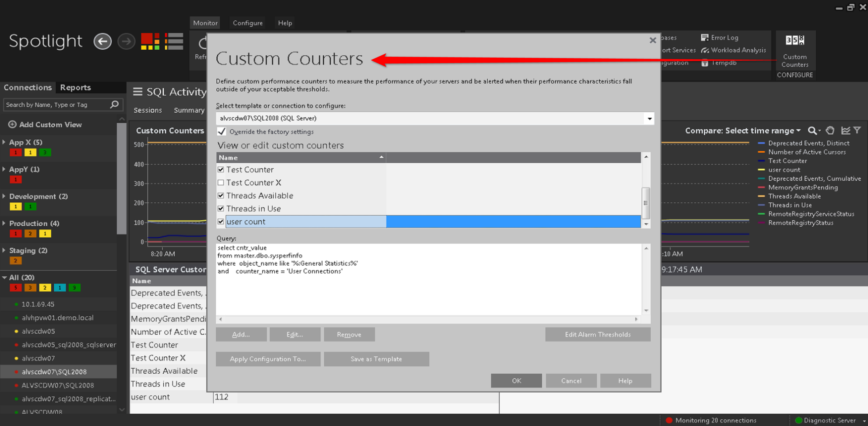This screenshot has height=426, width=868.
Task: Uncheck the Threads Available counter
Action: coord(221,196)
